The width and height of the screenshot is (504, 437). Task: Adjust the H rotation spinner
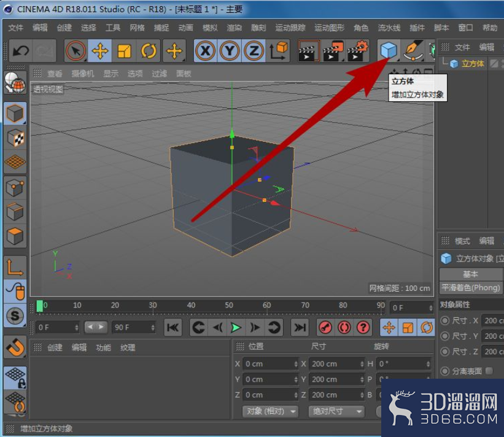click(x=428, y=364)
